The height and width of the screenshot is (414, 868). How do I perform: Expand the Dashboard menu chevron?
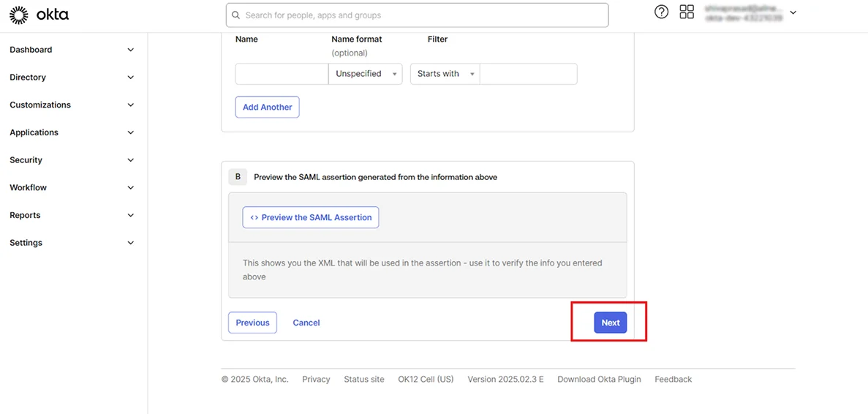[131, 50]
